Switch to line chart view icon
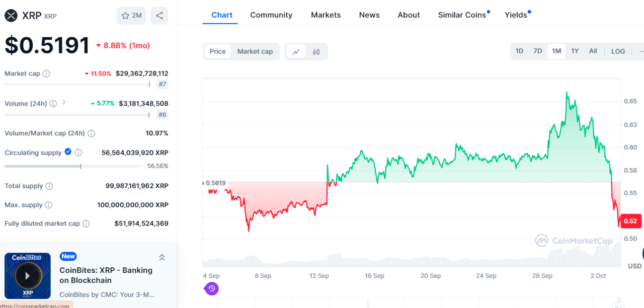 296,51
